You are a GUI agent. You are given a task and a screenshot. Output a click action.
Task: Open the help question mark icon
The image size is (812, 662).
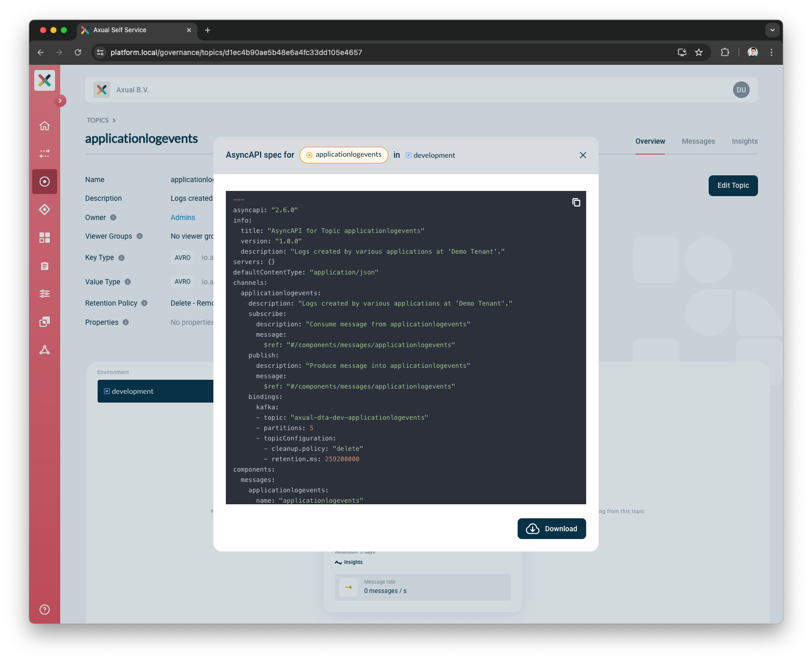[x=45, y=610]
